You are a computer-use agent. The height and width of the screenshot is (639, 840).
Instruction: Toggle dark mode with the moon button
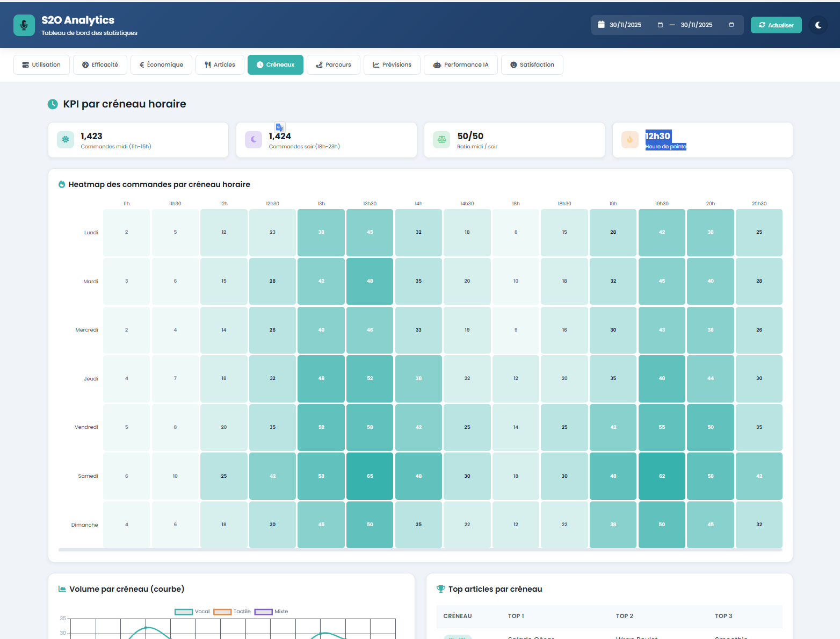pos(817,25)
